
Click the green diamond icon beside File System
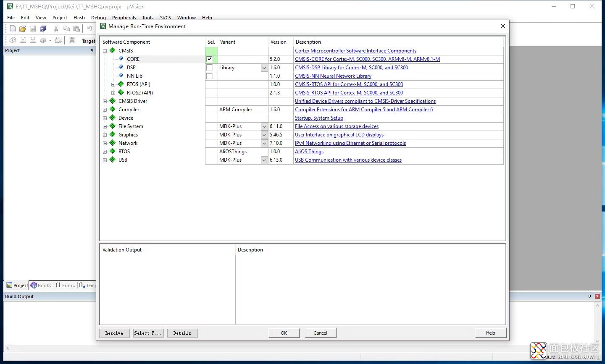[113, 126]
